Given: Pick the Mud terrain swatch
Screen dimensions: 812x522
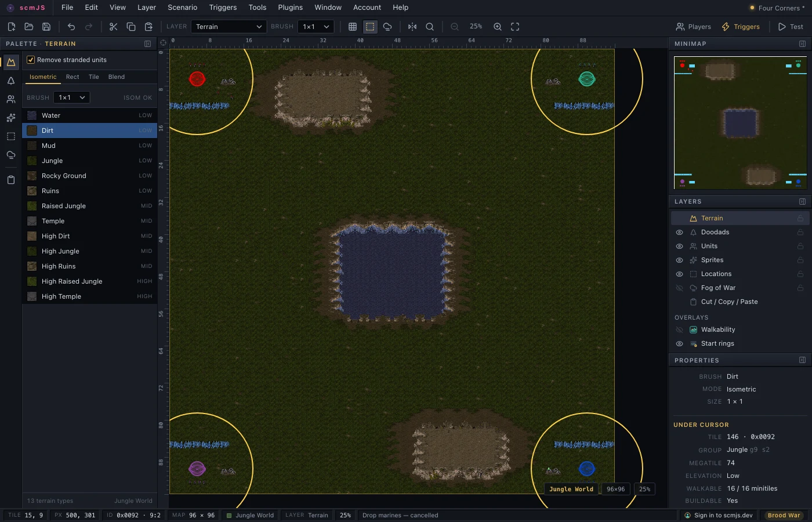Looking at the screenshot, I should pyautogui.click(x=32, y=146).
